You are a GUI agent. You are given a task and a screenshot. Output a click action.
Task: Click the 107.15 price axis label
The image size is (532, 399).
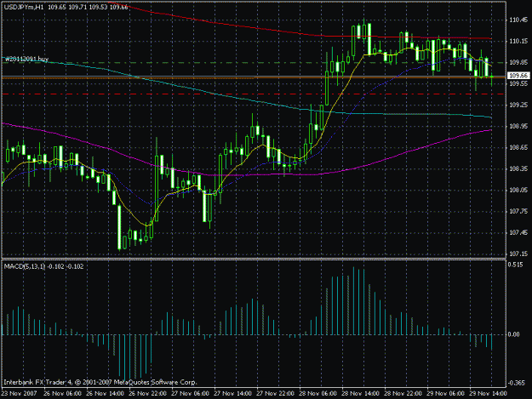(518, 254)
